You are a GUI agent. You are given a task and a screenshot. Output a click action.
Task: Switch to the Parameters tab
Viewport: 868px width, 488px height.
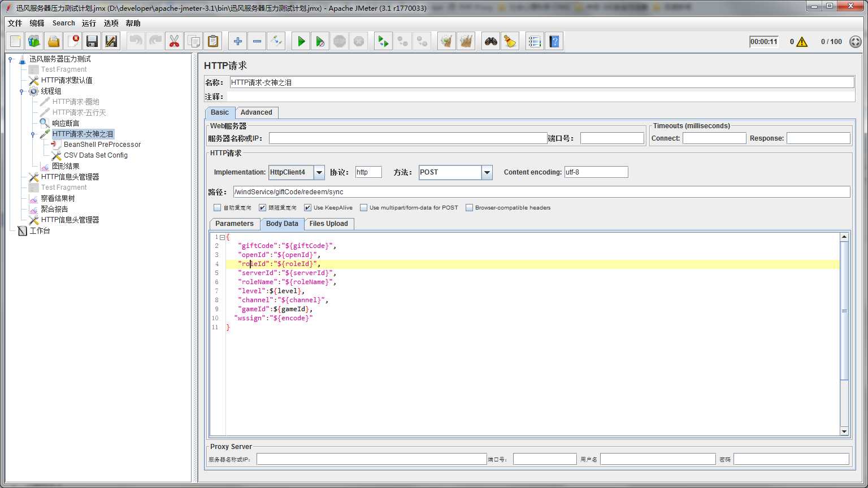pyautogui.click(x=235, y=224)
